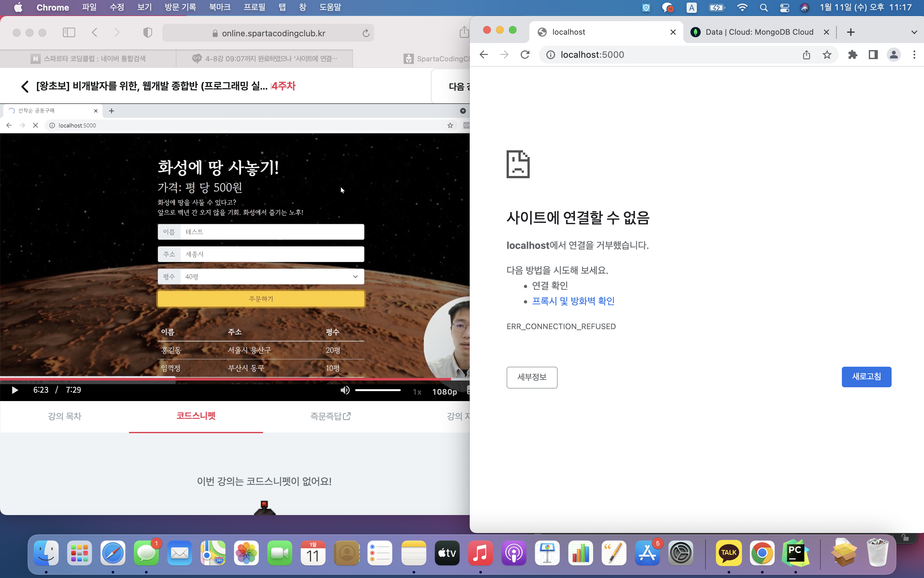Select the 코드스니펫 tab
Image resolution: width=924 pixels, height=578 pixels.
[196, 416]
